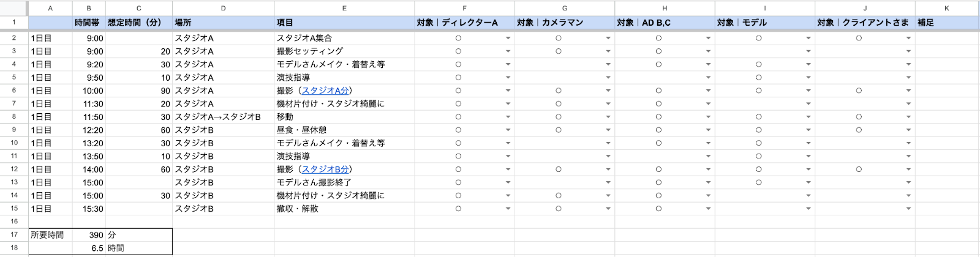Select row 16 header number
This screenshot has height=257, width=980.
pyautogui.click(x=14, y=222)
